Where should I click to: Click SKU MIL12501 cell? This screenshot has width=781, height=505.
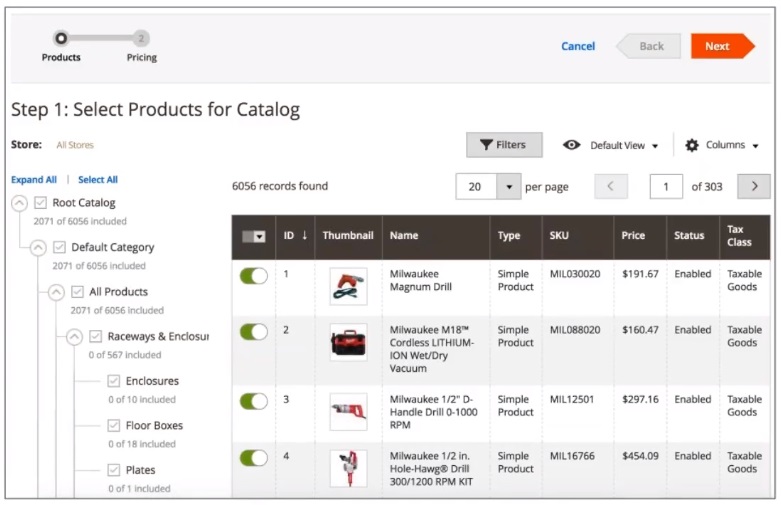coord(571,399)
